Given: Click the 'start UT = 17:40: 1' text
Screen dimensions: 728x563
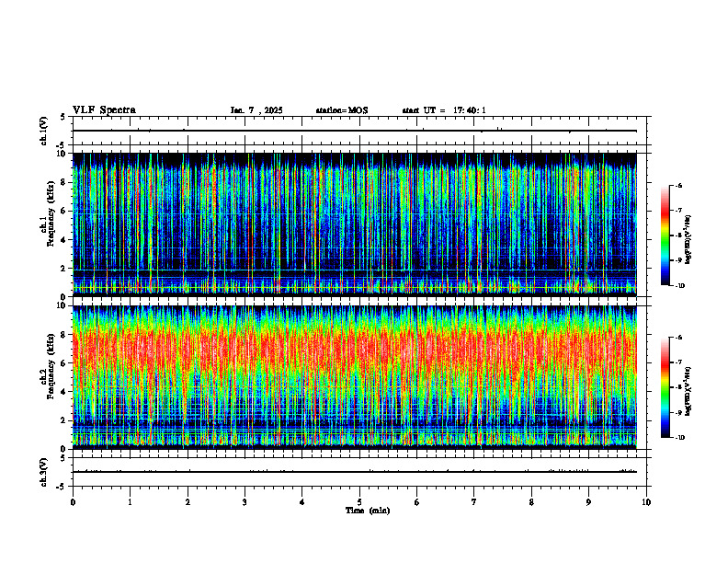Looking at the screenshot, I should point(444,110).
